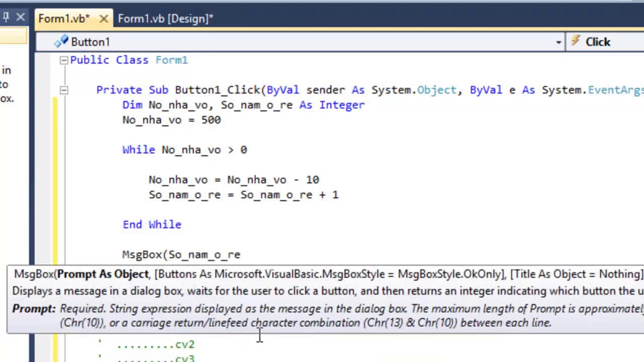The width and height of the screenshot is (644, 362).
Task: Open the Form1.vb [Design]* tab
Action: (x=165, y=19)
